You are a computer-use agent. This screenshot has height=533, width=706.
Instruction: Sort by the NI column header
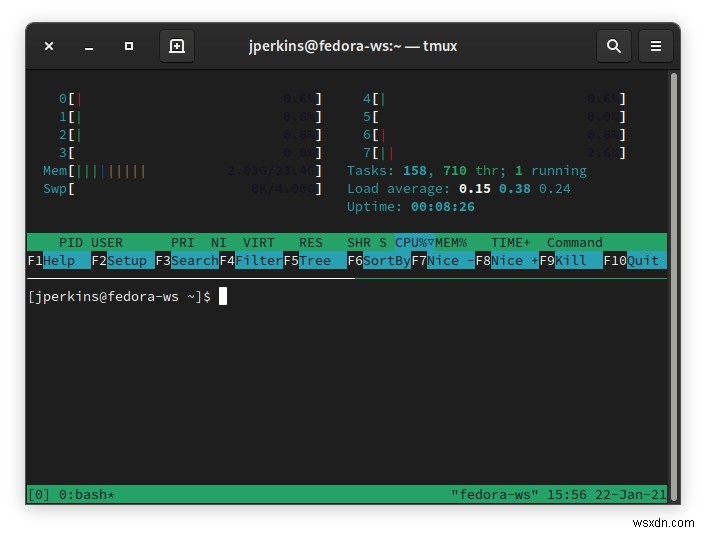(219, 243)
